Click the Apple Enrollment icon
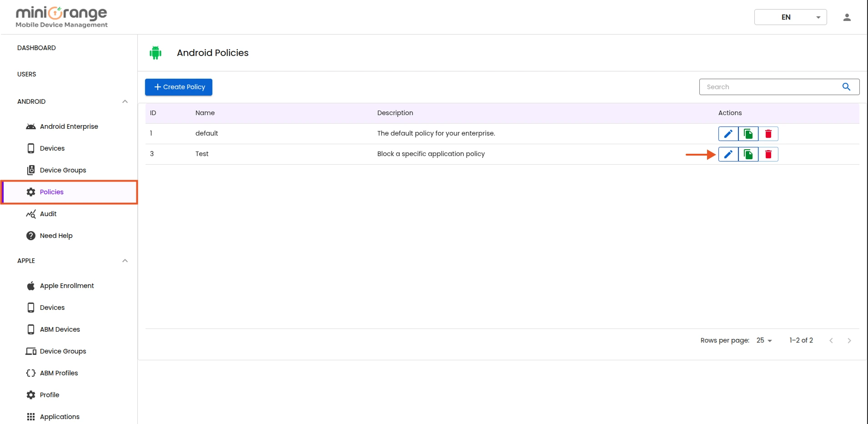This screenshot has width=868, height=424. point(30,286)
